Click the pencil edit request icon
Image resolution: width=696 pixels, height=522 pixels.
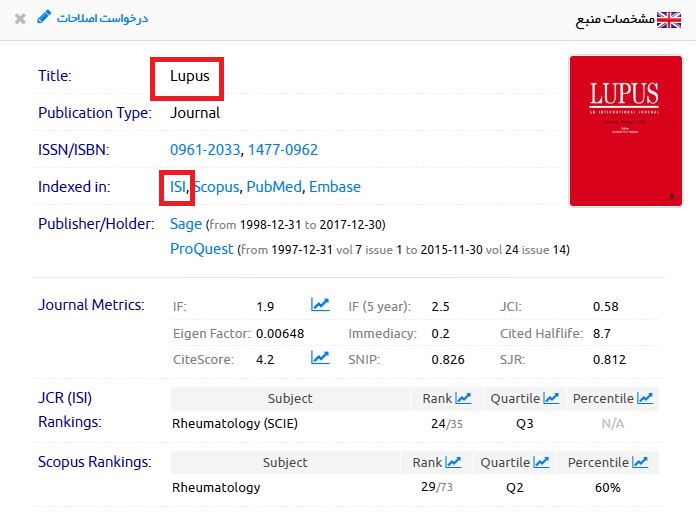(x=42, y=18)
